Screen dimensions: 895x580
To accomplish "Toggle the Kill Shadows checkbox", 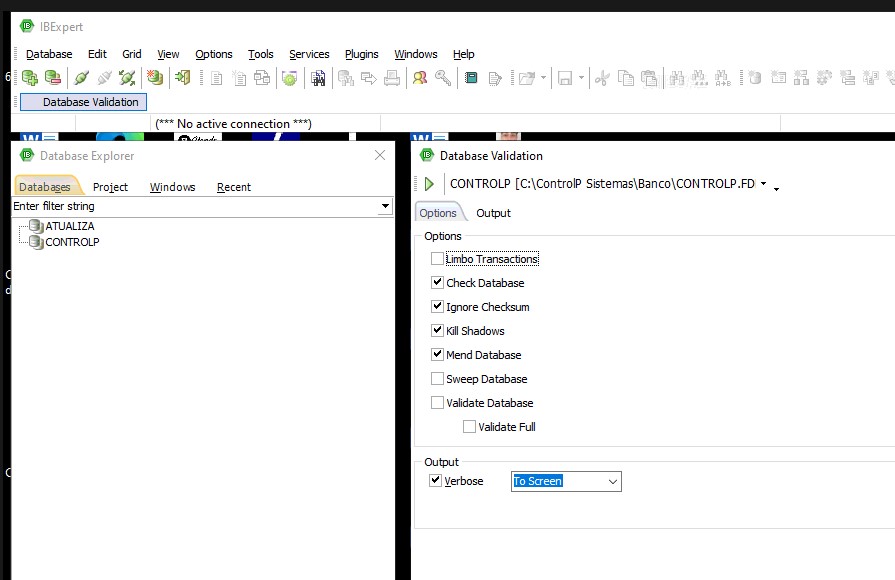I will point(437,331).
